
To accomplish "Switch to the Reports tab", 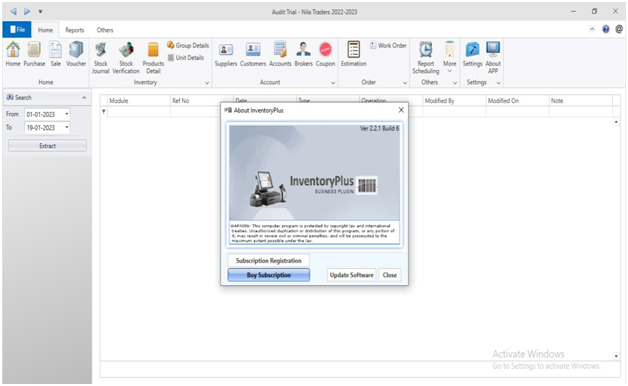I will (x=75, y=30).
